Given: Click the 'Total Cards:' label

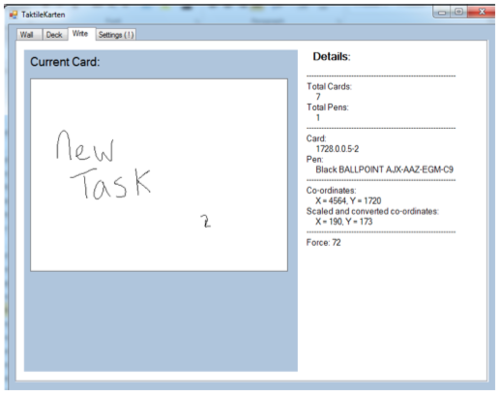Looking at the screenshot, I should [x=329, y=87].
